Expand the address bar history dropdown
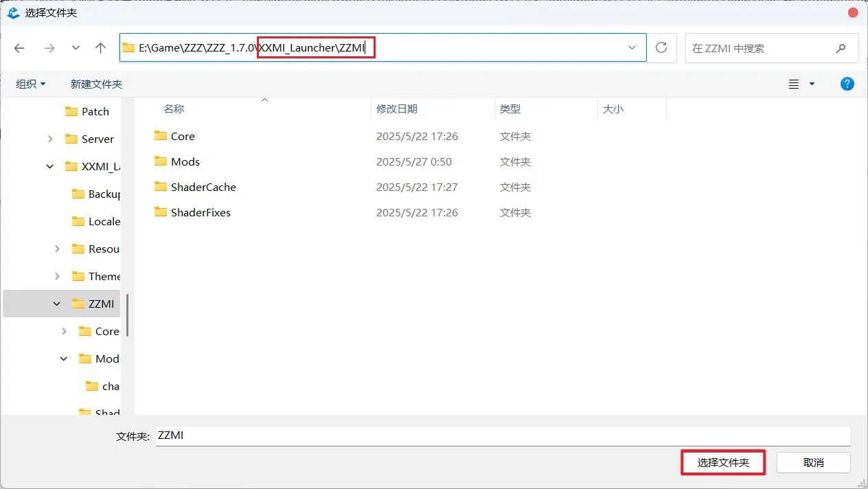 tap(632, 48)
